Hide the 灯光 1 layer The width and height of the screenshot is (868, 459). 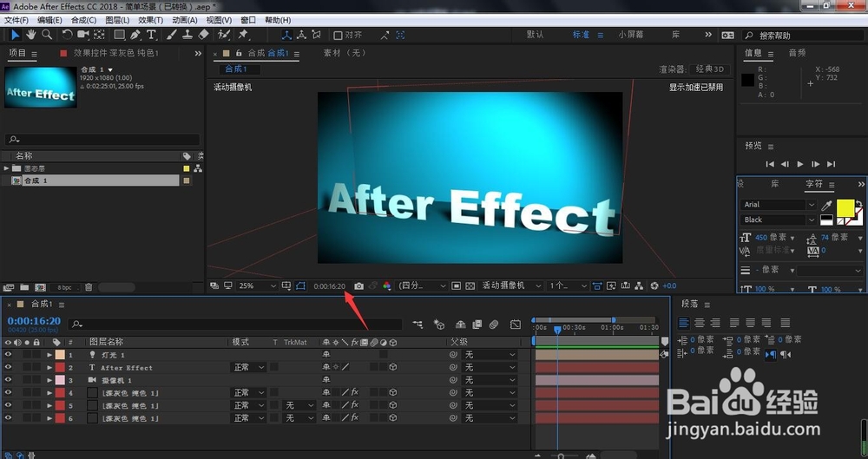pyautogui.click(x=8, y=354)
